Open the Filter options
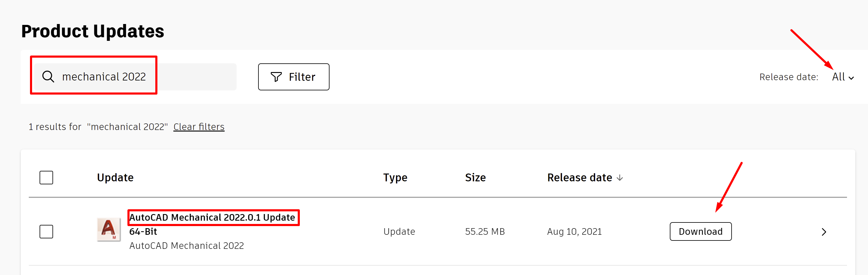Screen dimensions: 868x275 [294, 77]
